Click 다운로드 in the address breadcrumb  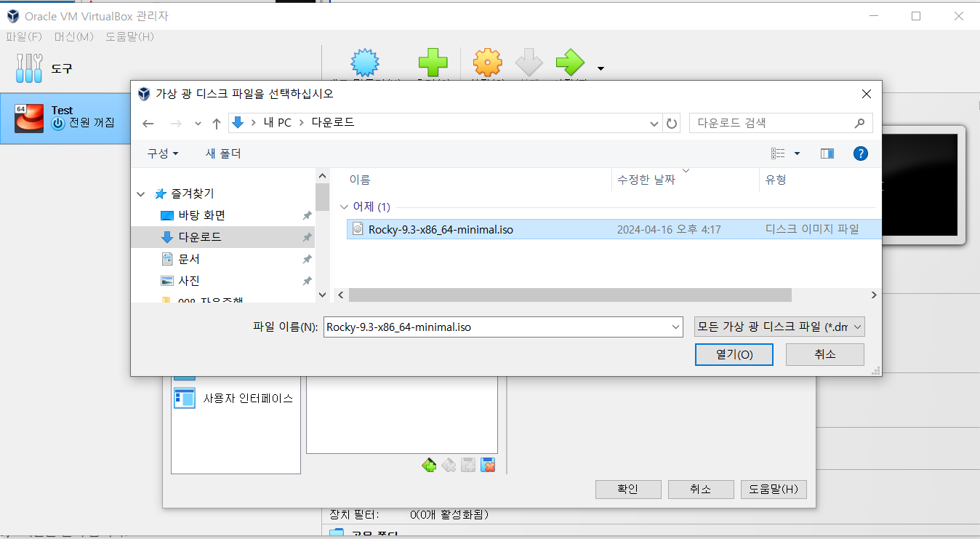click(333, 123)
